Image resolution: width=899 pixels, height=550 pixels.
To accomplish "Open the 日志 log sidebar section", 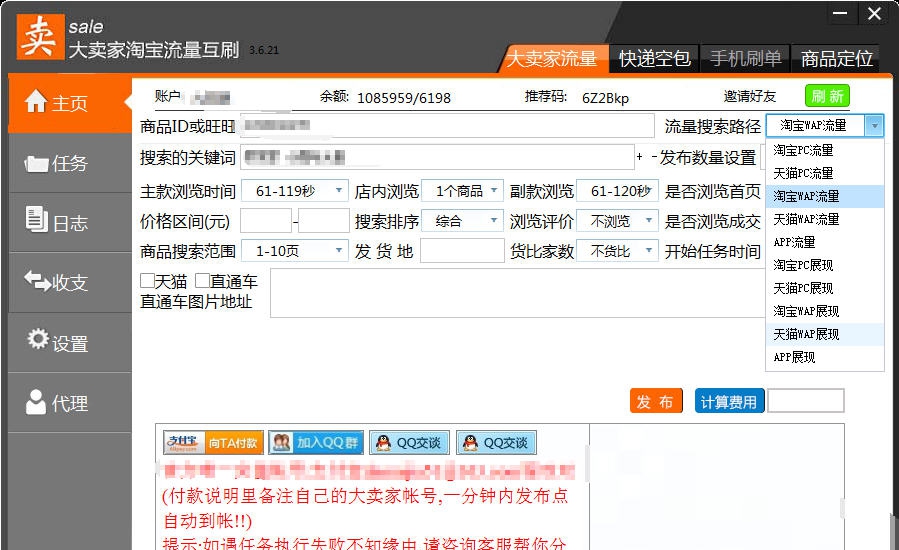I will tap(70, 223).
